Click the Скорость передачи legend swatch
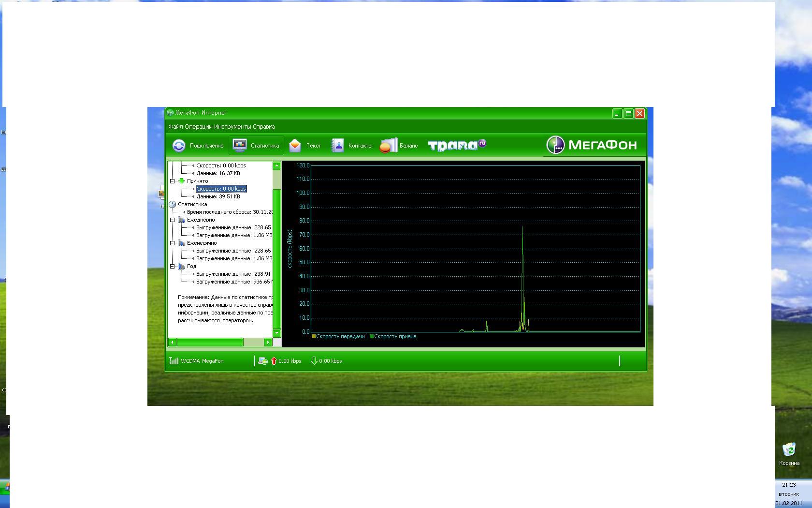Screen dimensions: 812x508 [314, 336]
